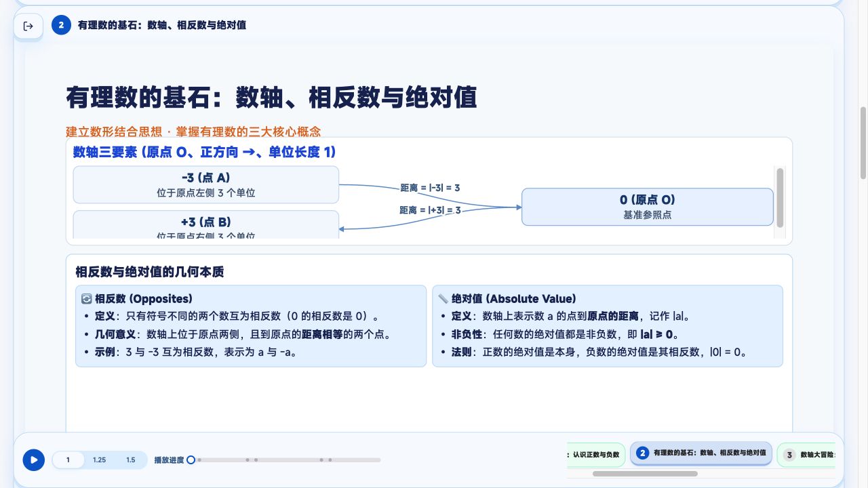The height and width of the screenshot is (488, 868).
Task: Click the bullet 法则 in 绝对值 card
Action: click(x=599, y=352)
